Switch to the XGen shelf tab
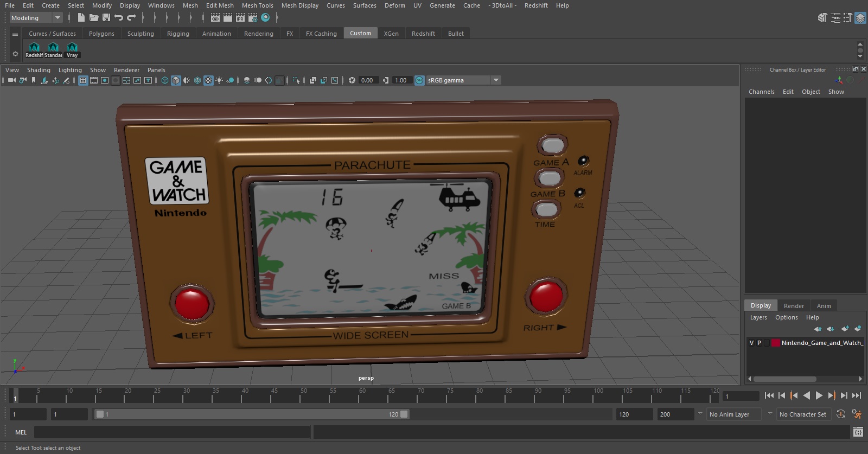 click(391, 34)
